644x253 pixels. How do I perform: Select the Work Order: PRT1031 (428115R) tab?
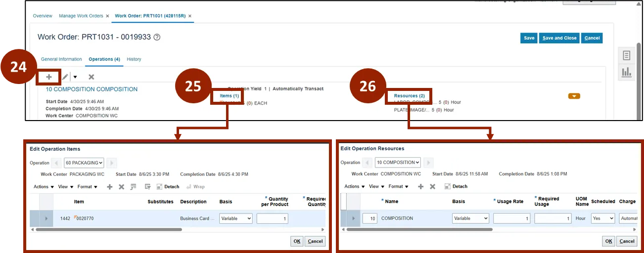[x=150, y=16]
